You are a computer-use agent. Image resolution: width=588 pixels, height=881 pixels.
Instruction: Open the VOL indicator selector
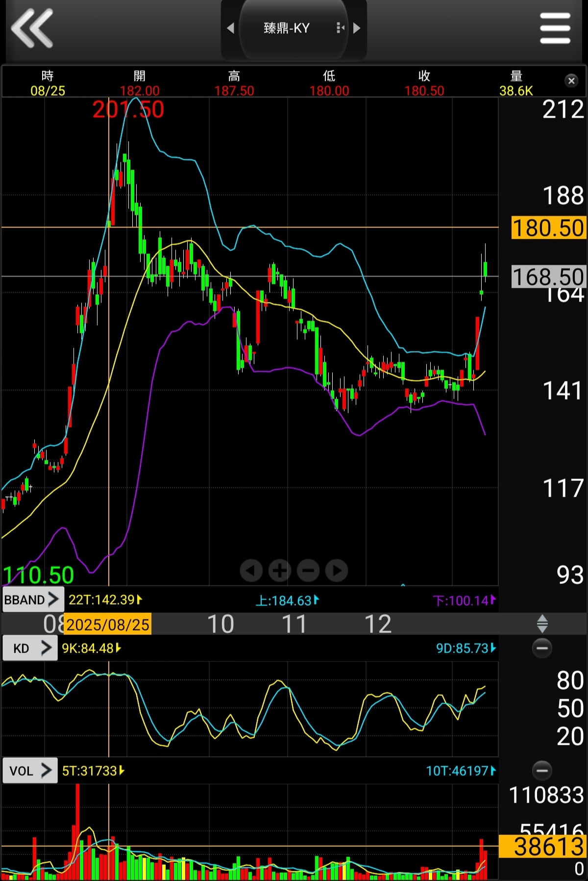tap(30, 771)
